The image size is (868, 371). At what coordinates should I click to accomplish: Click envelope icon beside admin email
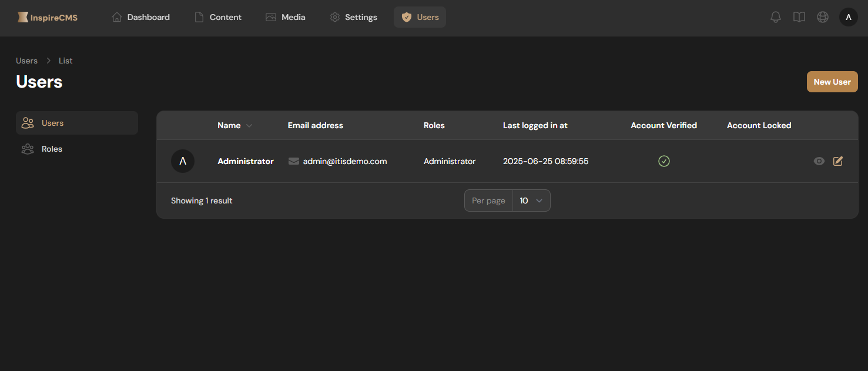[294, 161]
